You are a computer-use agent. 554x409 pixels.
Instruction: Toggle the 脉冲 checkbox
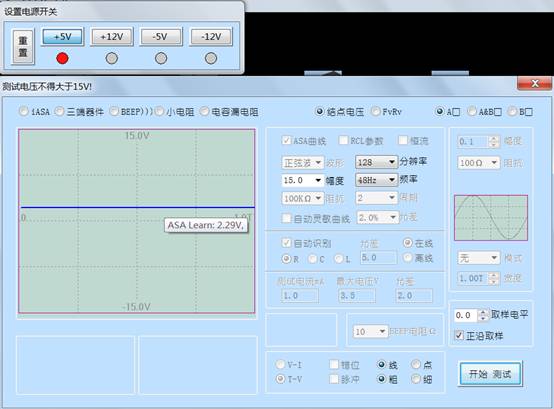pyautogui.click(x=334, y=379)
